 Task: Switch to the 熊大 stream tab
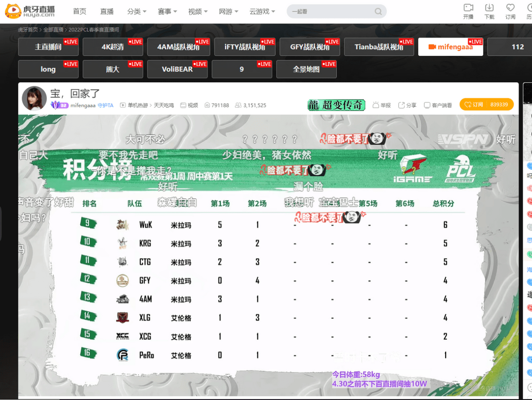pyautogui.click(x=113, y=69)
